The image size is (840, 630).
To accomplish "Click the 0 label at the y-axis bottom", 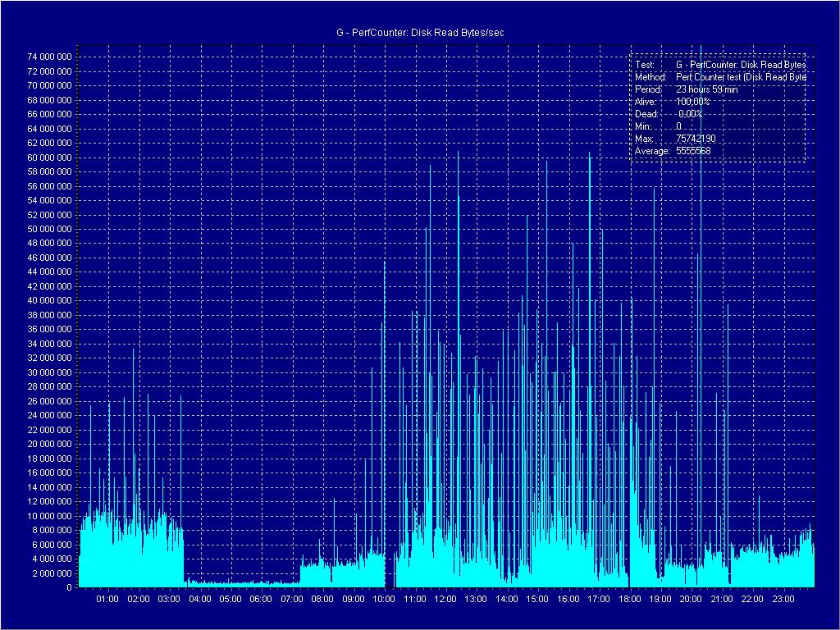I will point(69,587).
